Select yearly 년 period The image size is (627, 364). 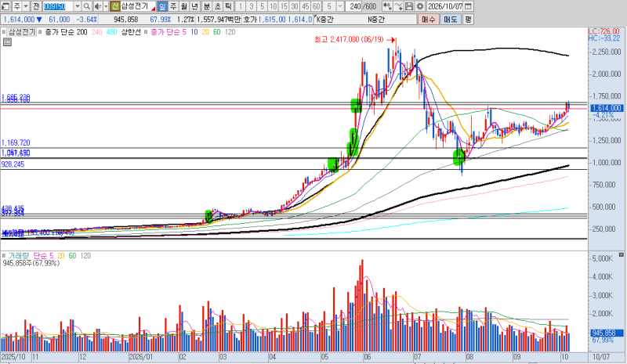click(x=194, y=6)
